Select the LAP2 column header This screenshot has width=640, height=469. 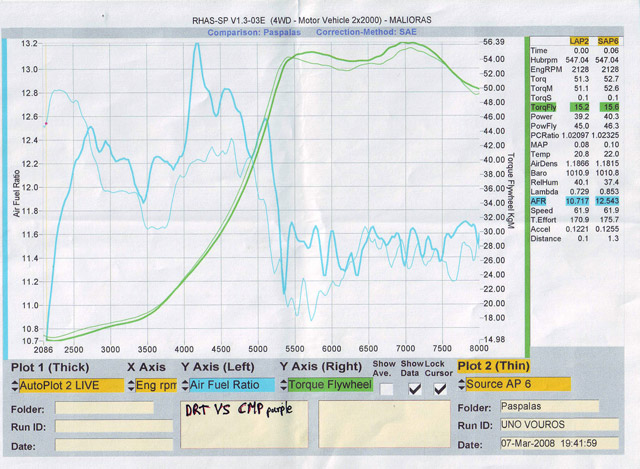click(x=579, y=41)
